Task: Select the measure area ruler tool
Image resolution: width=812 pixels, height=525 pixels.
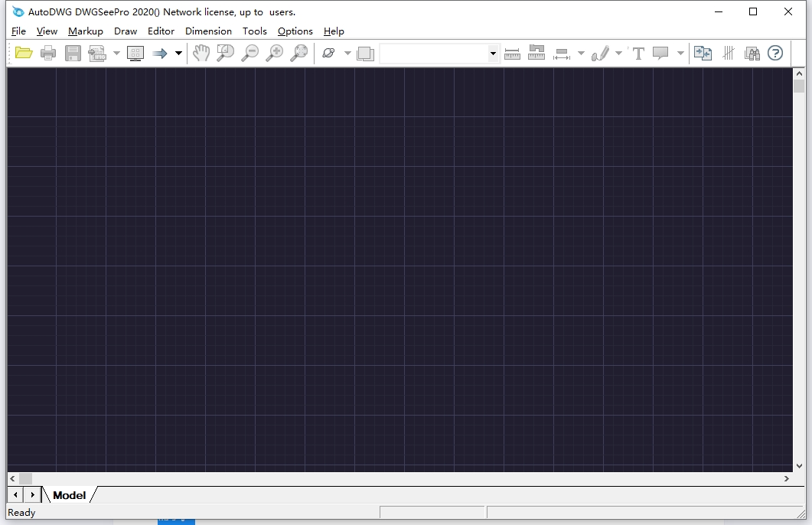Action: [x=536, y=53]
